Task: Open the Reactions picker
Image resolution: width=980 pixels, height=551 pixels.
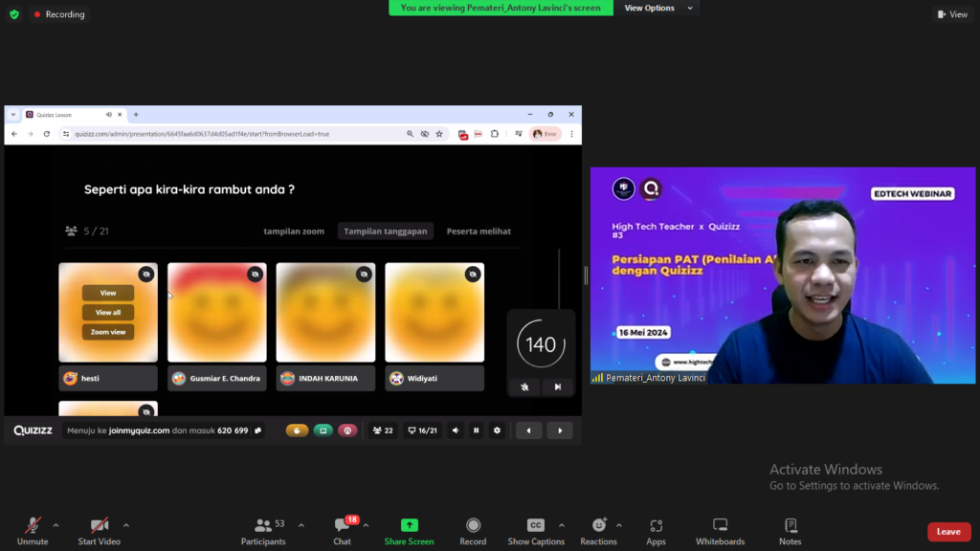Action: click(x=598, y=525)
